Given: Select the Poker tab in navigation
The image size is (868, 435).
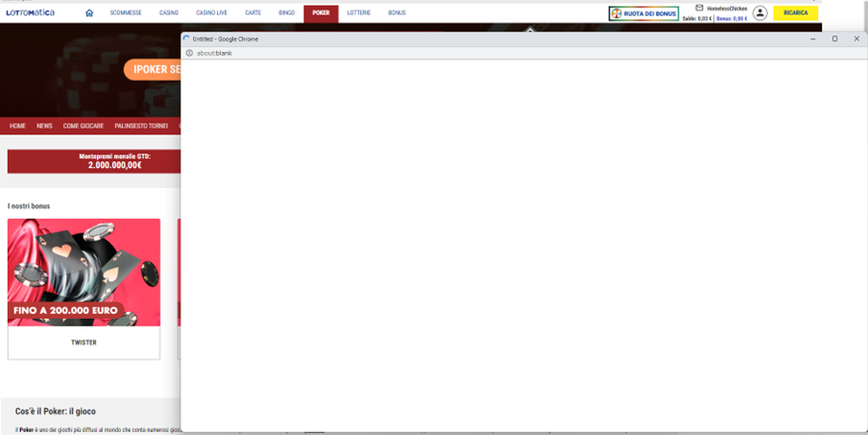Looking at the screenshot, I should click(321, 13).
